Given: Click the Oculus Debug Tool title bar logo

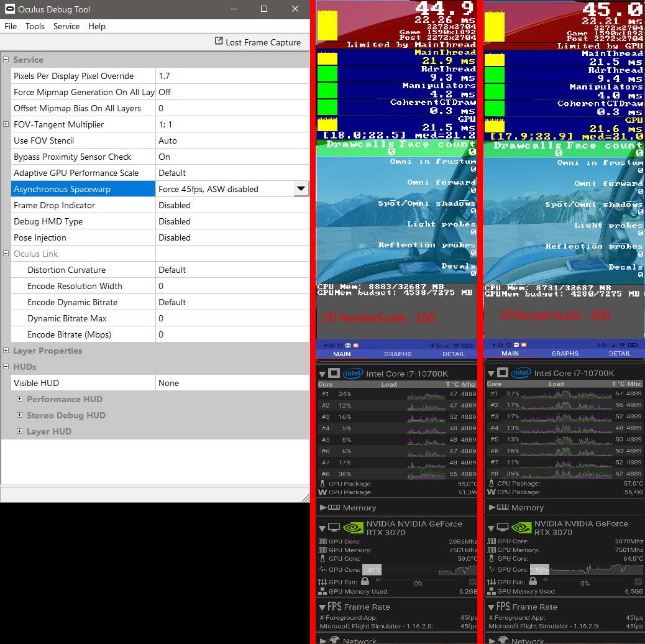Looking at the screenshot, I should 10,9.
